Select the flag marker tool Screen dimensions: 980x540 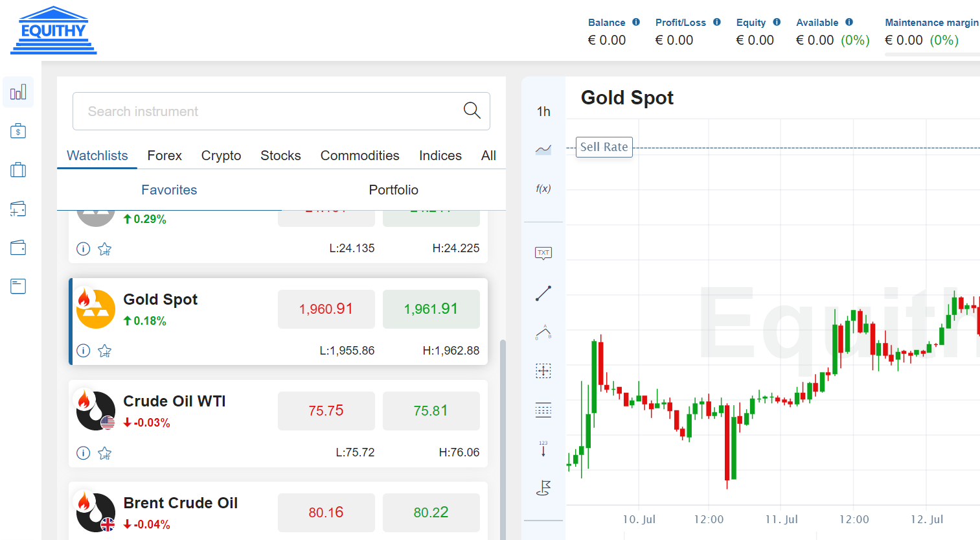(x=543, y=487)
